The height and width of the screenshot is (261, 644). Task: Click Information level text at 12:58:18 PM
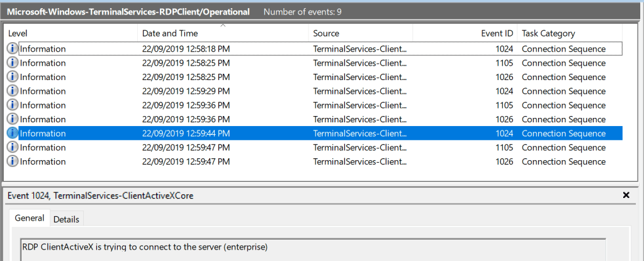43,49
